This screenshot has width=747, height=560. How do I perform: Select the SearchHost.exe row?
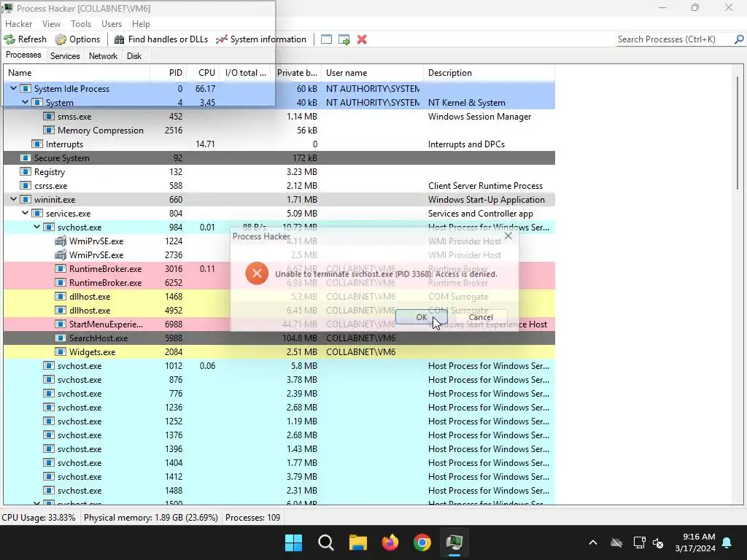tap(279, 338)
